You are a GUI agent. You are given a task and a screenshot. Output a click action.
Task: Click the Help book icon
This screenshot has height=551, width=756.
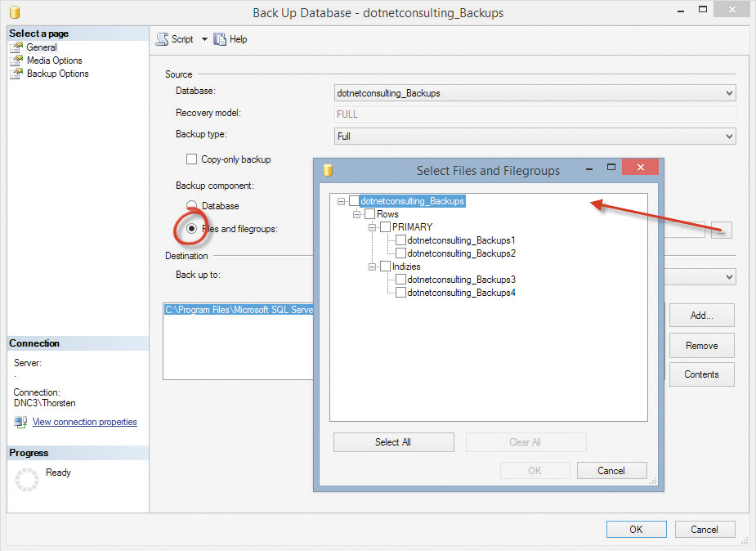click(x=220, y=39)
